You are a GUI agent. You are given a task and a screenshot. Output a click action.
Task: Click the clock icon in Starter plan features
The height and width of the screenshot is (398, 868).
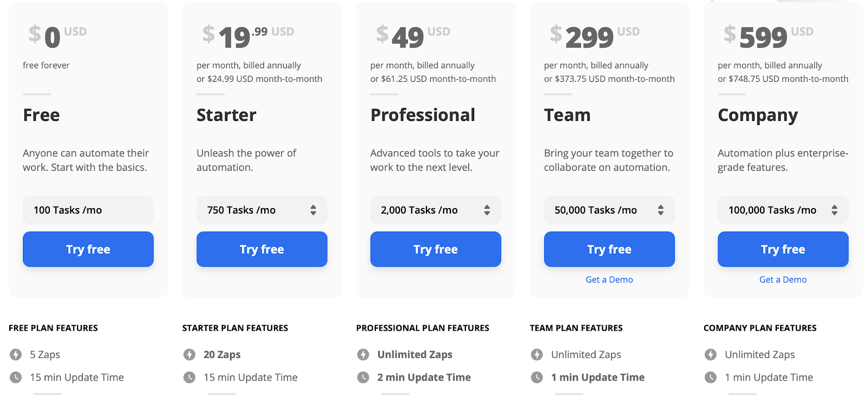189,377
